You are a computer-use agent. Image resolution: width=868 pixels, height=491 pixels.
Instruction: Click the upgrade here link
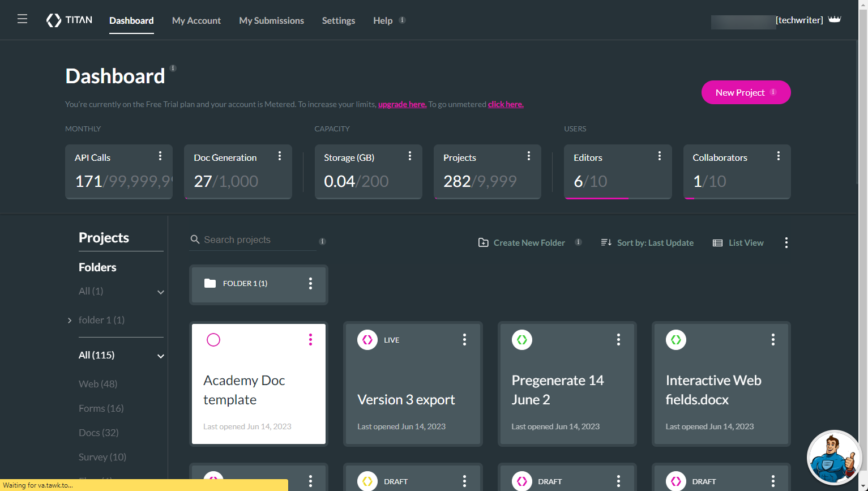click(402, 104)
